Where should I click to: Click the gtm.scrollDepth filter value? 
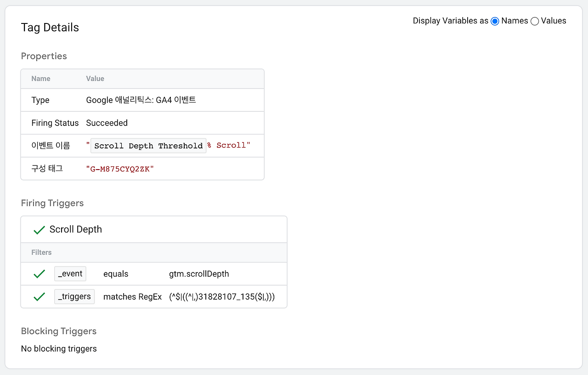coord(199,274)
